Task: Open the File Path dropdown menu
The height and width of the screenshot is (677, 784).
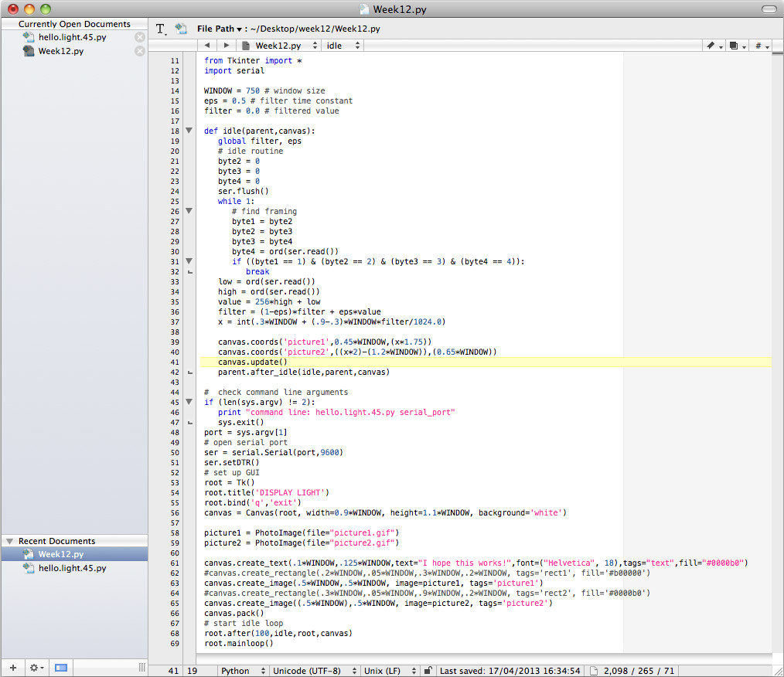Action: pyautogui.click(x=232, y=28)
